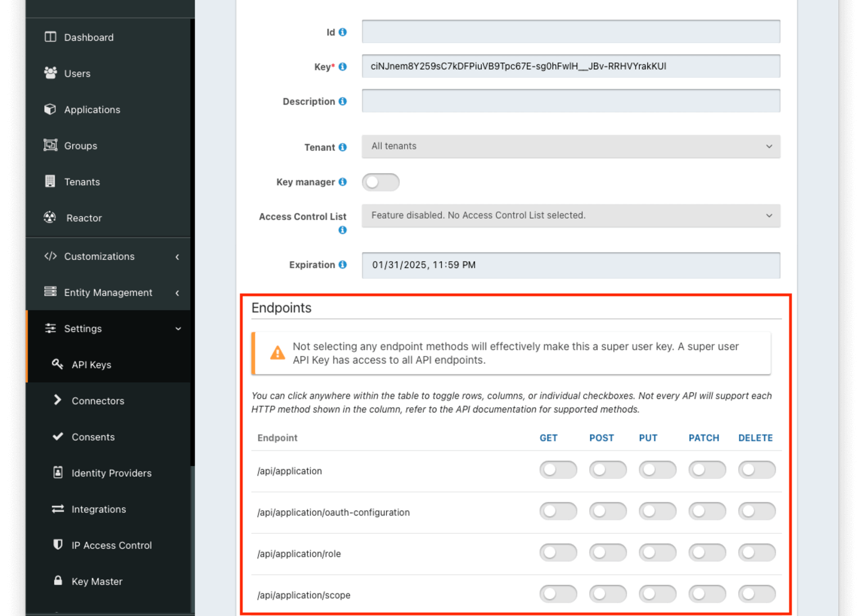Toggle the POST column header
The image size is (864, 616).
[x=602, y=438]
